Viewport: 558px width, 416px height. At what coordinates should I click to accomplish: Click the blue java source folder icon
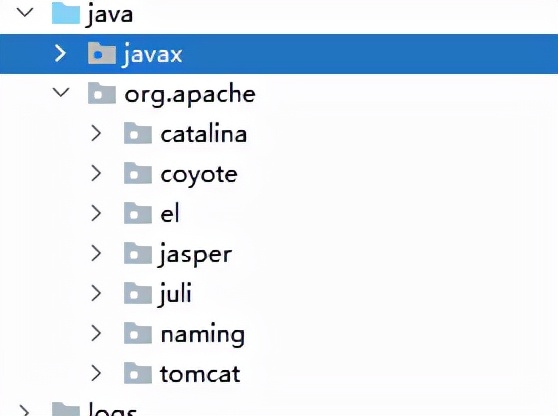pos(66,13)
